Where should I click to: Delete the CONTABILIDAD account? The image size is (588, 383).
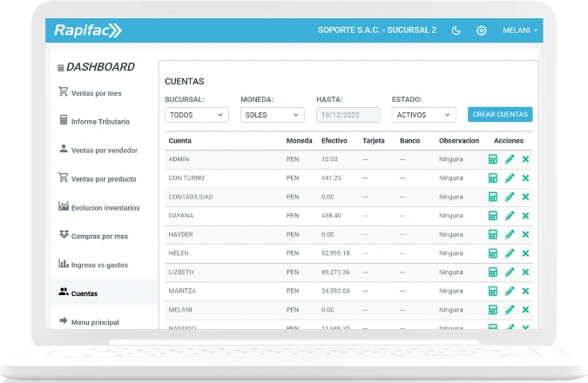525,197
